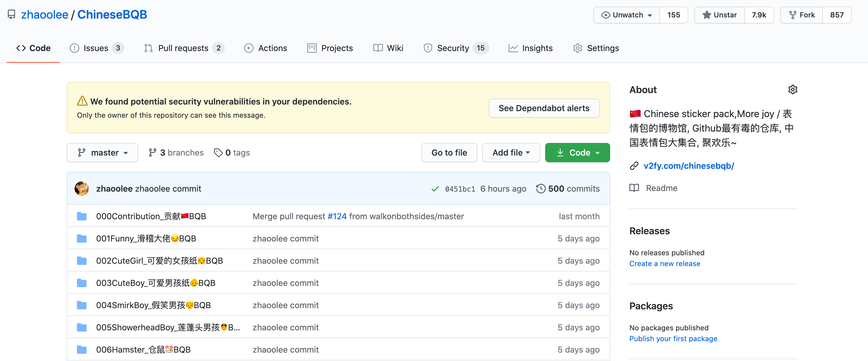
Task: Click the zhaoolee avatar in commit bar
Action: point(81,189)
